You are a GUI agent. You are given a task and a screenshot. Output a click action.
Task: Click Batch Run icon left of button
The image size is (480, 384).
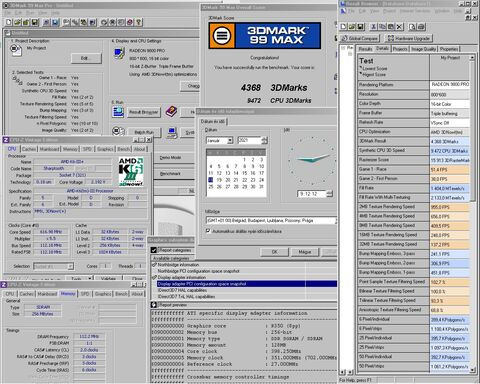(118, 131)
